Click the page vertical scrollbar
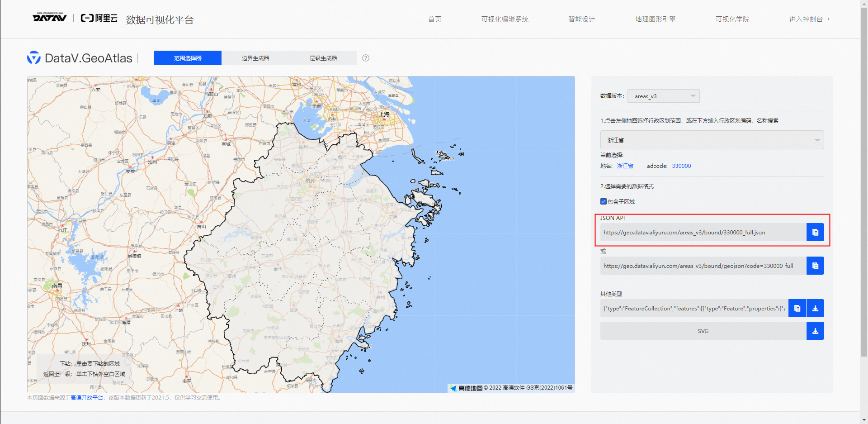This screenshot has width=868, height=424. (864, 181)
